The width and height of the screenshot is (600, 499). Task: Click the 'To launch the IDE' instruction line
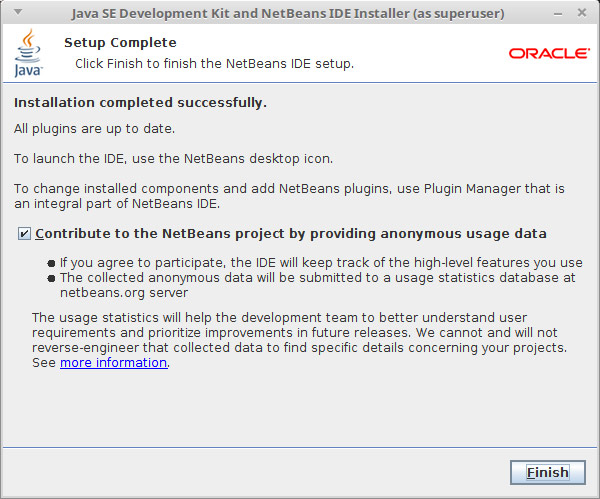173,158
